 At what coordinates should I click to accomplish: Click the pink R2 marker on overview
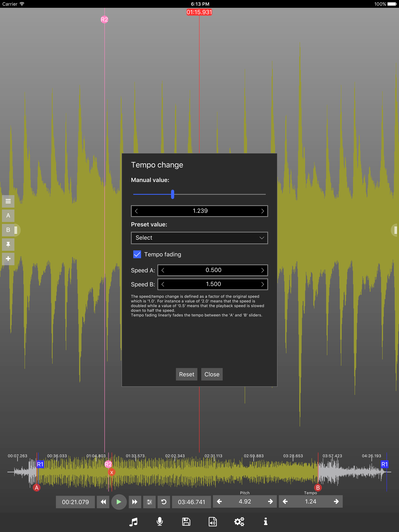(108, 464)
